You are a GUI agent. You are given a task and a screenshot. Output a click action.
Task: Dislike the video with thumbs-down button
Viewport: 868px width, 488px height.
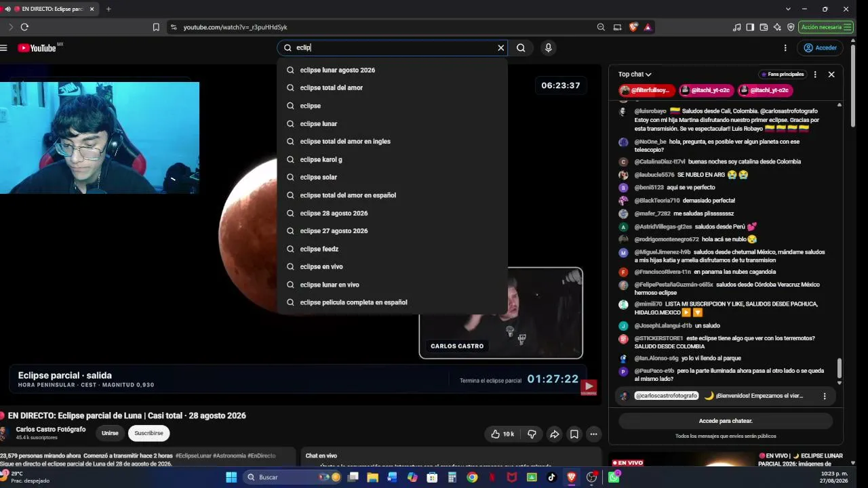(x=532, y=434)
